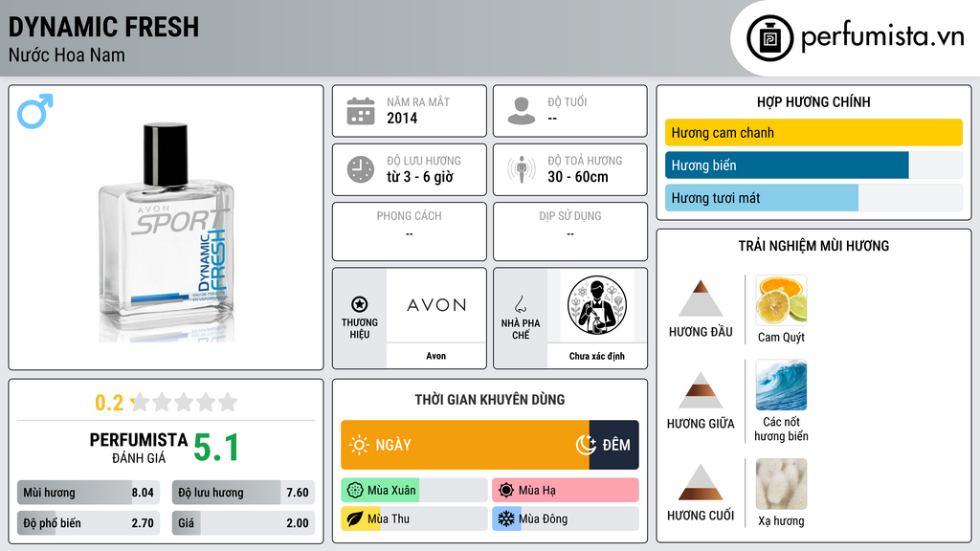Click the sillage icon for Độ toả hương
The image size is (980, 551).
pyautogui.click(x=522, y=169)
